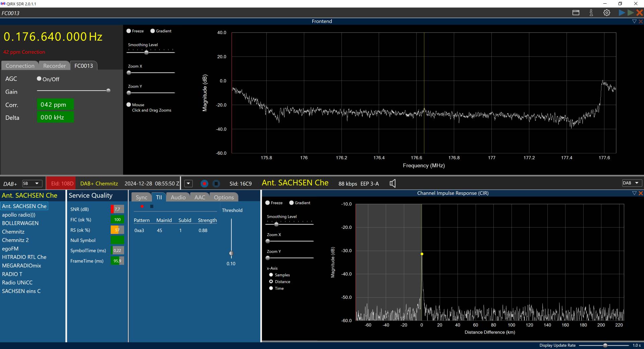
Task: Select Samples for CIR x-Axis
Action: (x=271, y=275)
